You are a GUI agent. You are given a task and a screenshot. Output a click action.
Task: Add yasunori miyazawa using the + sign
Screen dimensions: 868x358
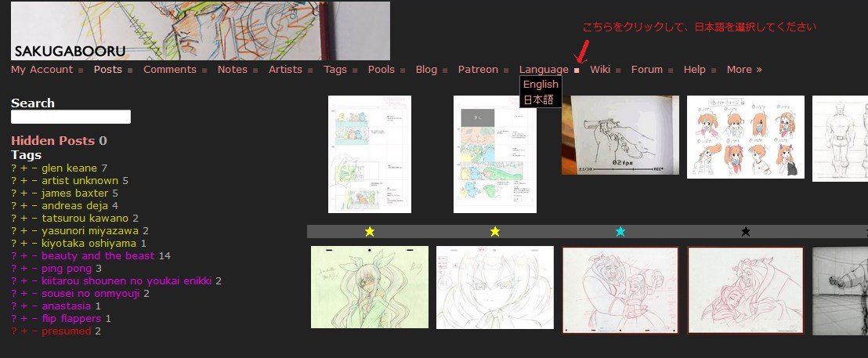click(24, 231)
